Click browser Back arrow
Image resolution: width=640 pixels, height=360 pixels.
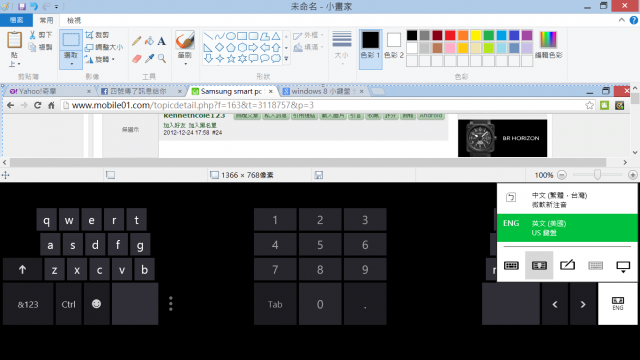(x=11, y=105)
